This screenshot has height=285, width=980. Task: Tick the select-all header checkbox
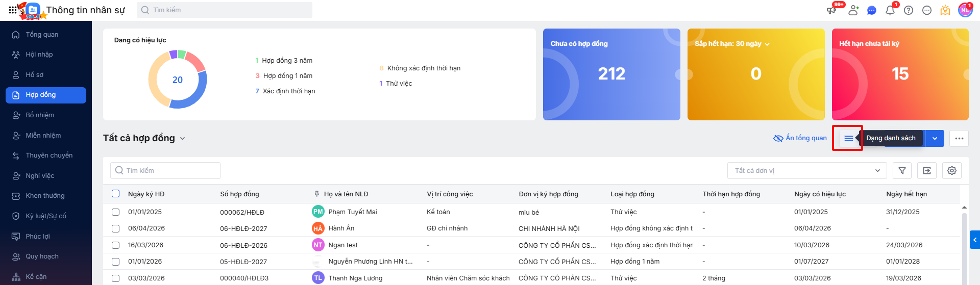click(x=116, y=194)
